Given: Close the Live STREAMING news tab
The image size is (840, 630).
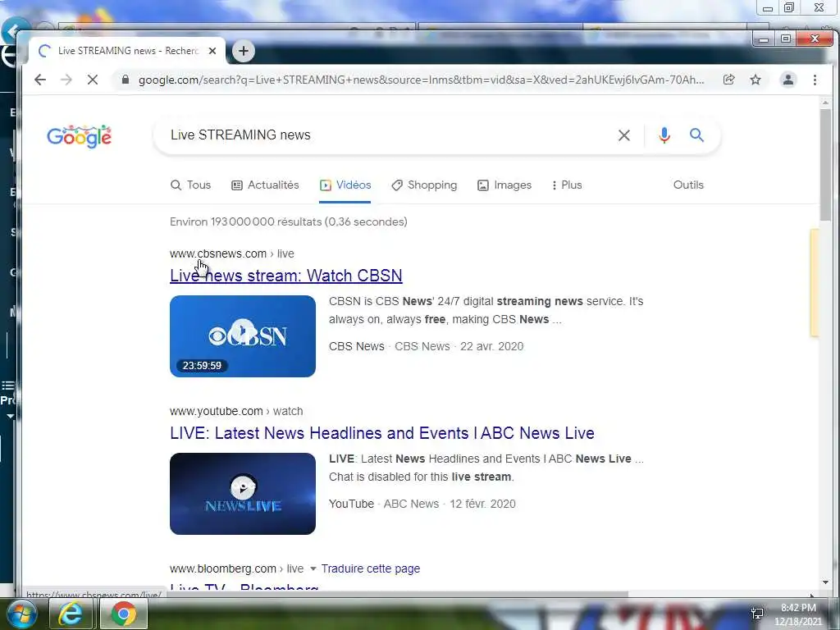Looking at the screenshot, I should pos(212,51).
